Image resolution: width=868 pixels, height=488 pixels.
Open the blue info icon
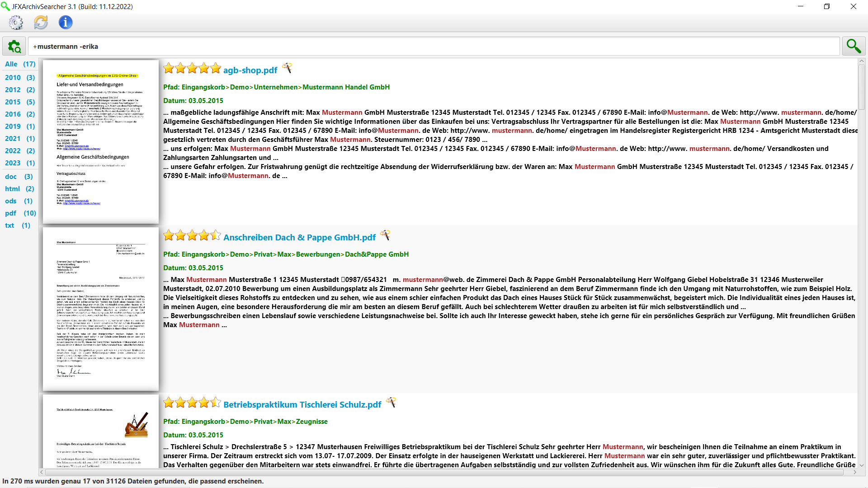tap(66, 22)
